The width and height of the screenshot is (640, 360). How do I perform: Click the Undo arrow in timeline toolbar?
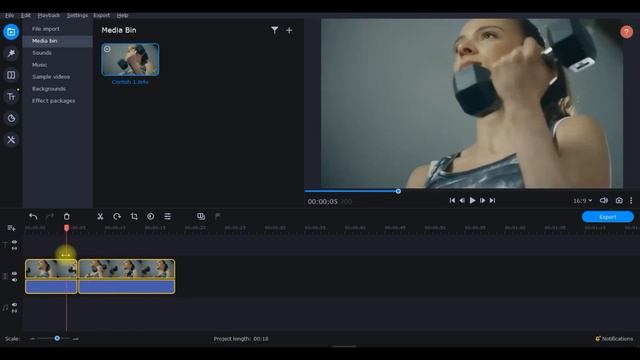click(33, 216)
